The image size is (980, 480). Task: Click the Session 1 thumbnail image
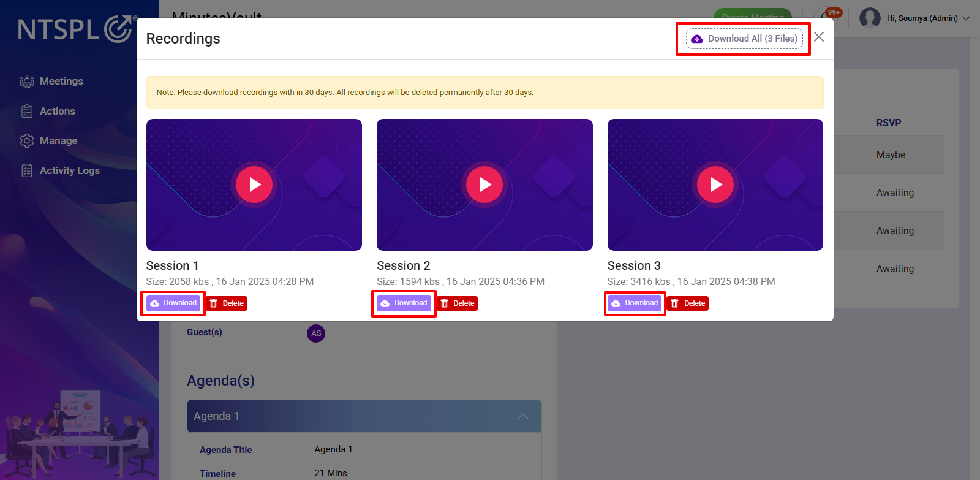[254, 185]
